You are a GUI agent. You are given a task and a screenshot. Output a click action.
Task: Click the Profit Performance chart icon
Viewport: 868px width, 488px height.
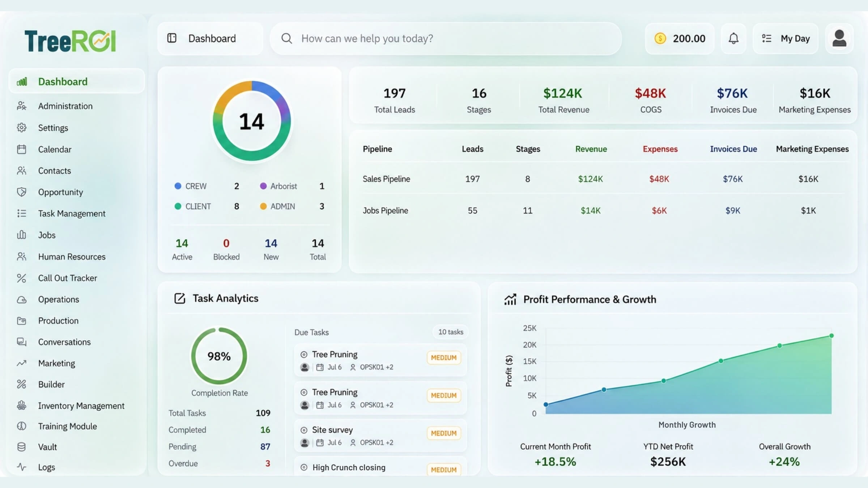[x=510, y=299]
